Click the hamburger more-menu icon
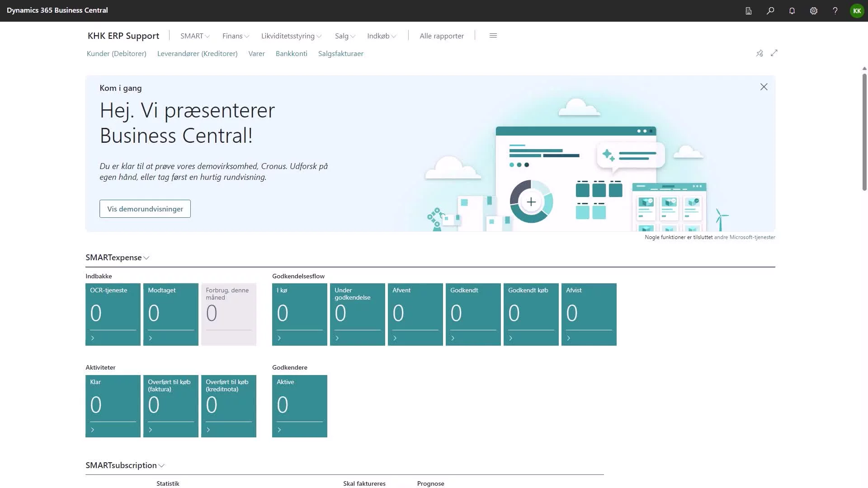 493,36
